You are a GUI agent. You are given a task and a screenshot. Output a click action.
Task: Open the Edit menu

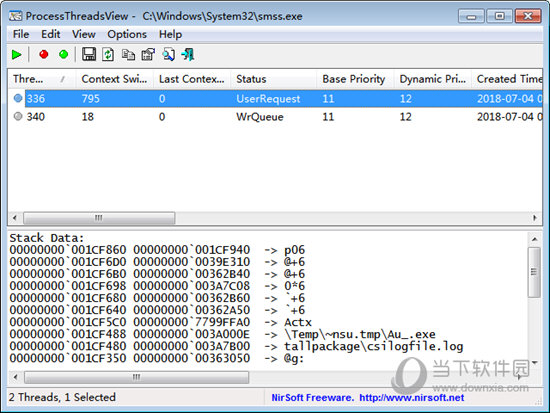[x=51, y=34]
